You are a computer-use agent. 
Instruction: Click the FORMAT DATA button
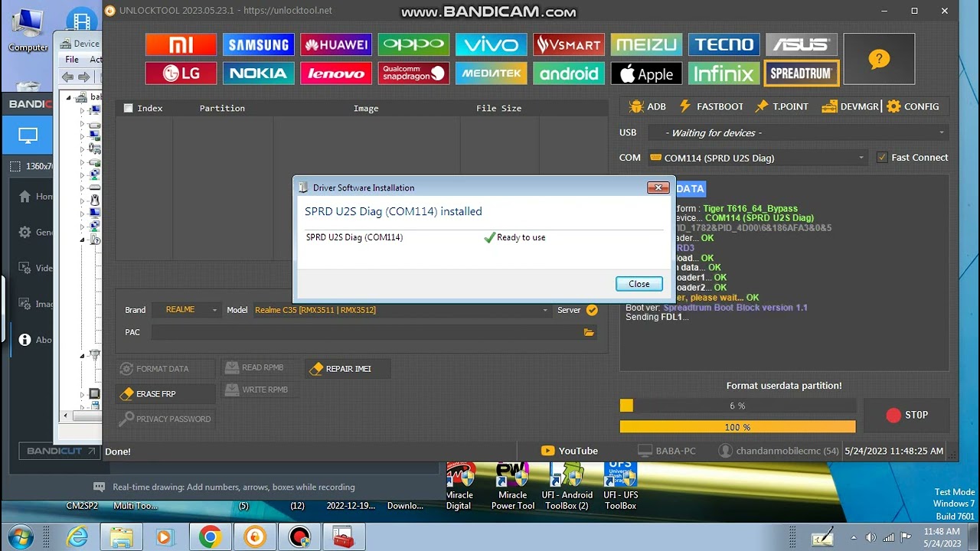165,369
